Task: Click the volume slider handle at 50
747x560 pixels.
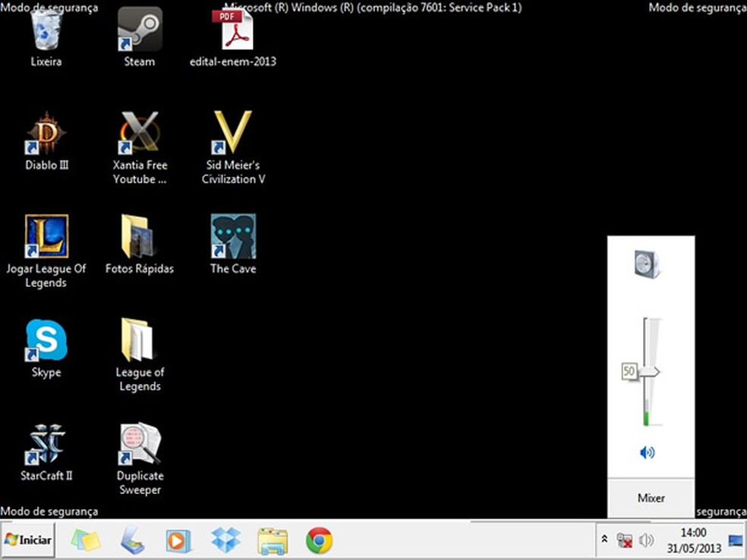Action: point(649,371)
